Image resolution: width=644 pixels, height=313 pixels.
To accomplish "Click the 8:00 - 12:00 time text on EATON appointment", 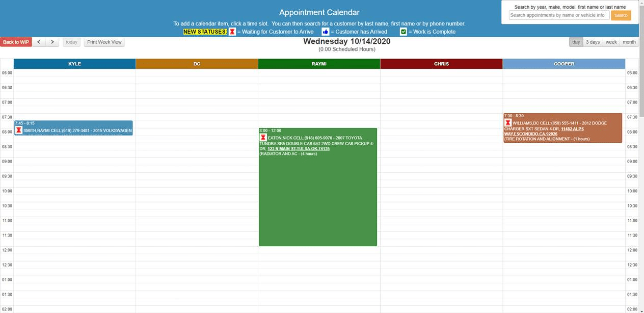I will coord(271,131).
